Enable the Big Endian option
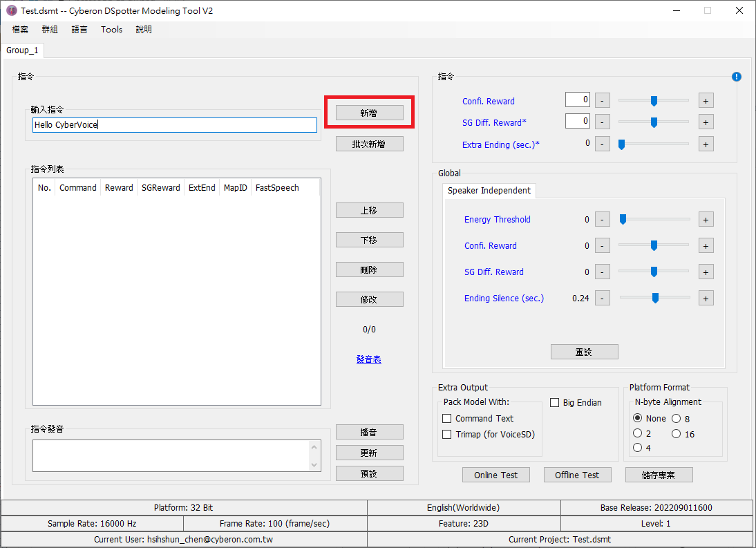This screenshot has width=756, height=548. (x=554, y=403)
